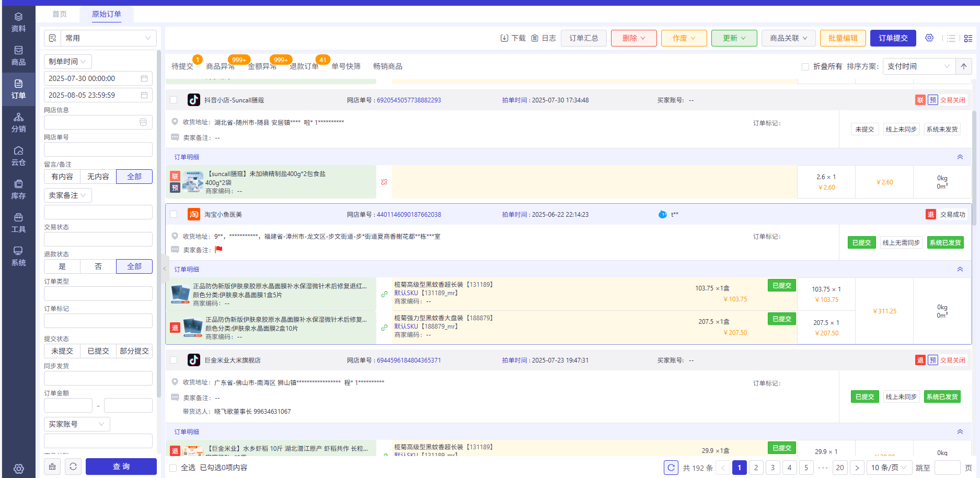
Task: Open the 库存 inventory sidebar icon
Action: coord(18,189)
